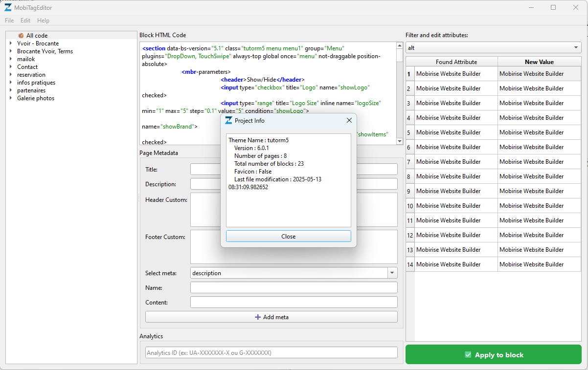The height and width of the screenshot is (370, 588).
Task: Expand the Contact tree node
Action: click(x=11, y=67)
